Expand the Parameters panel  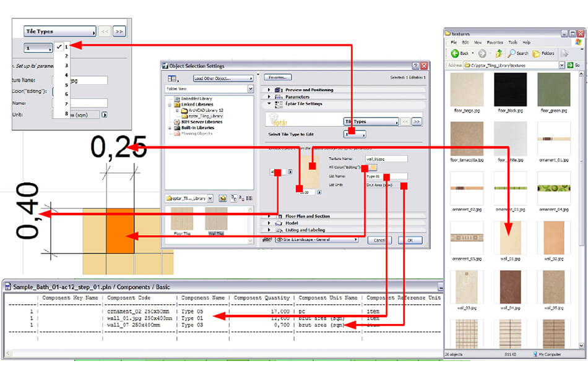tap(269, 96)
